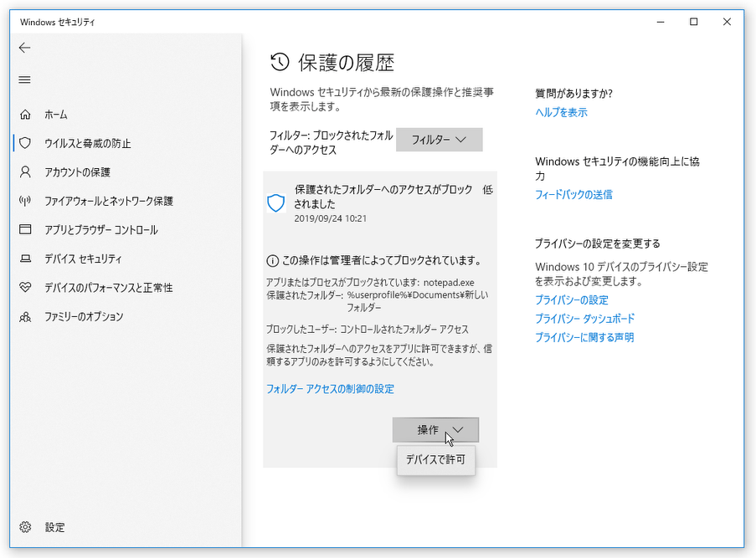Image resolution: width=756 pixels, height=558 pixels.
Task: Open プライバシー ダッシュボード link
Action: pyautogui.click(x=585, y=319)
